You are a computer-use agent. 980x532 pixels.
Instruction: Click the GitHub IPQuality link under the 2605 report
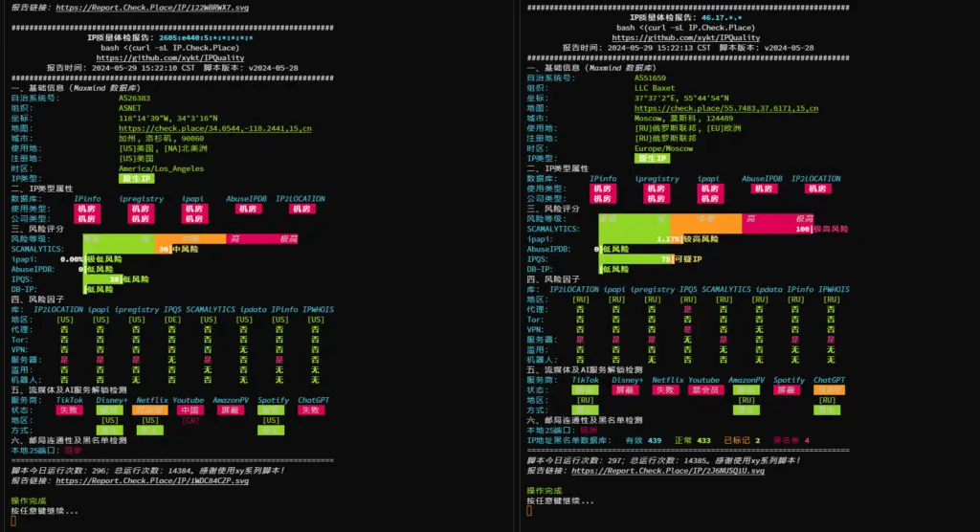click(170, 57)
